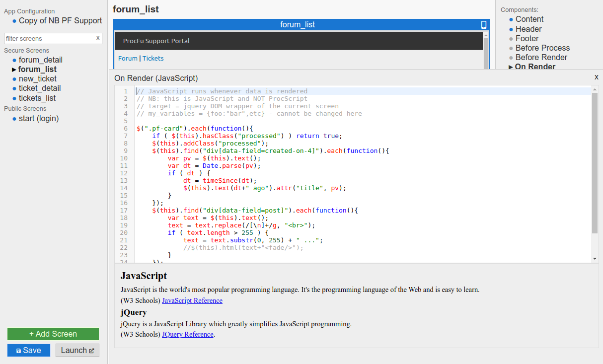Click the Add Screen button

coord(53,334)
